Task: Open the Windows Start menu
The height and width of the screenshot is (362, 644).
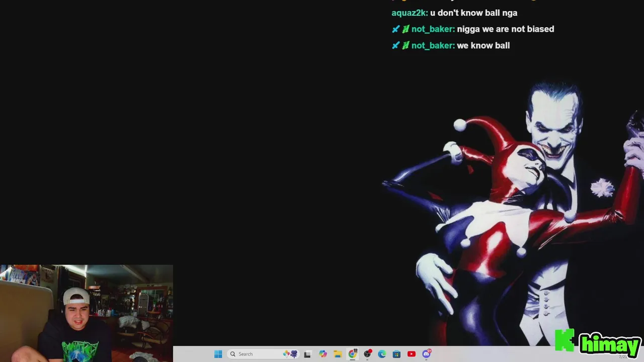Action: [218, 354]
